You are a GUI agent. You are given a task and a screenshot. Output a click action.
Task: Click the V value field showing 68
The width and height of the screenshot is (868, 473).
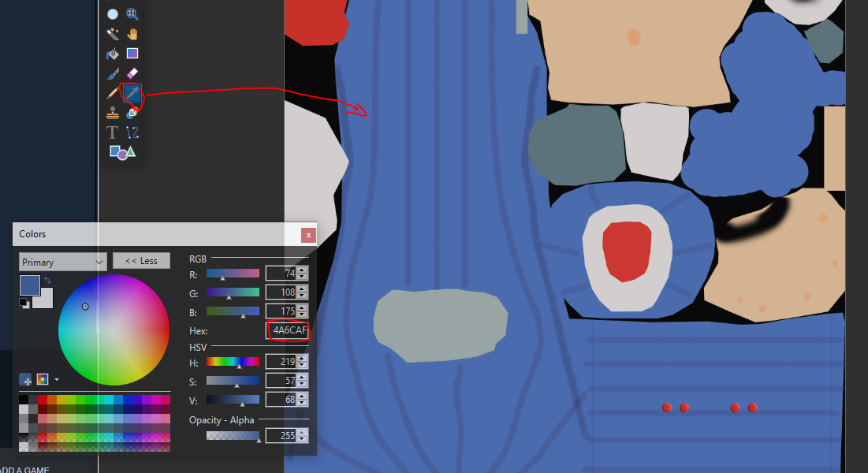click(x=281, y=399)
